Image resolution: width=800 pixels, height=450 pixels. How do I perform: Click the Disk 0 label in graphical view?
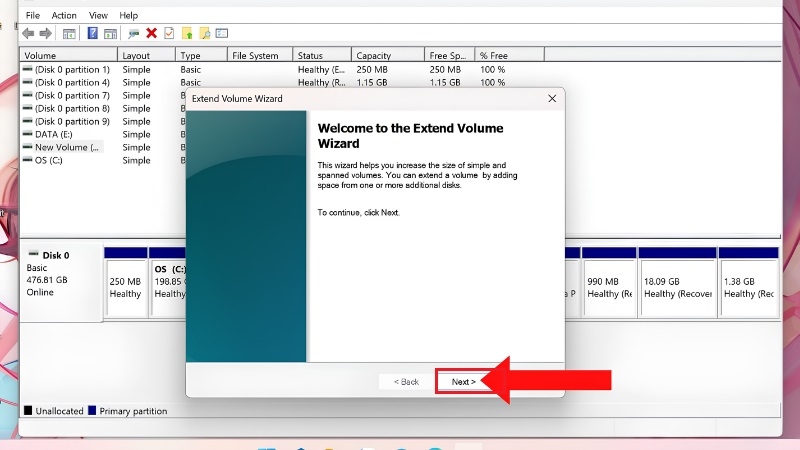[x=56, y=255]
